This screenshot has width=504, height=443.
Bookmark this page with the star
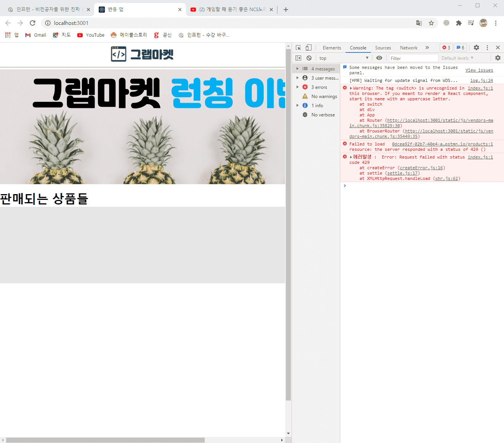[431, 23]
